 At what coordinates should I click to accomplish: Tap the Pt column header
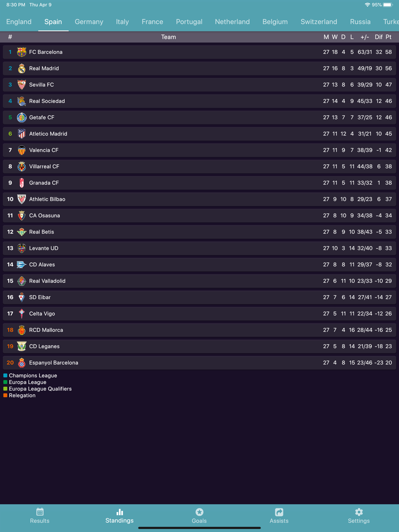click(389, 37)
